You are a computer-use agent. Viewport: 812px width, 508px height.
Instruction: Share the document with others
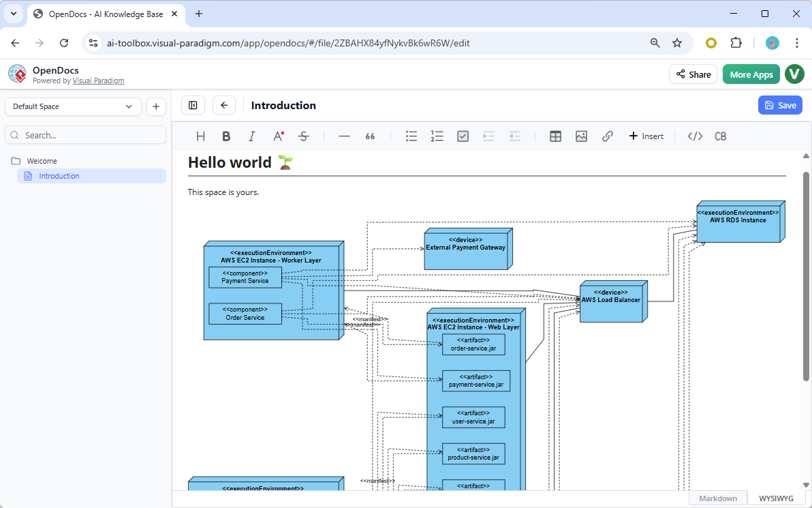tap(693, 74)
